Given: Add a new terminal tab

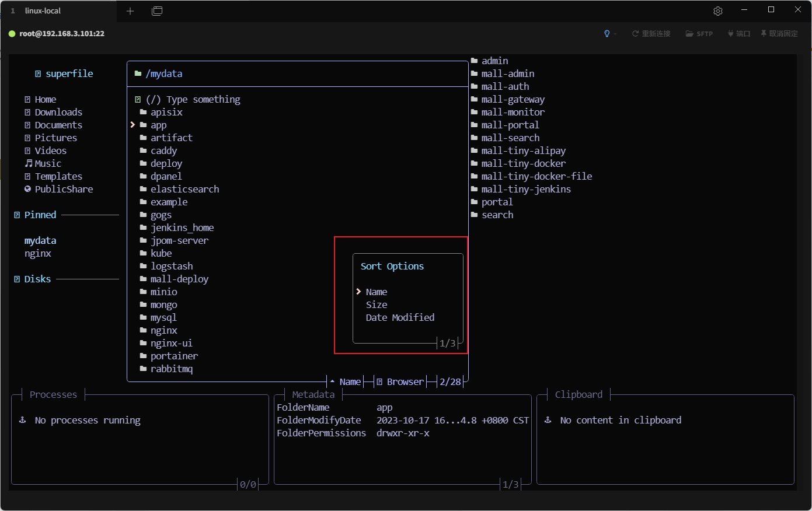Looking at the screenshot, I should [130, 11].
